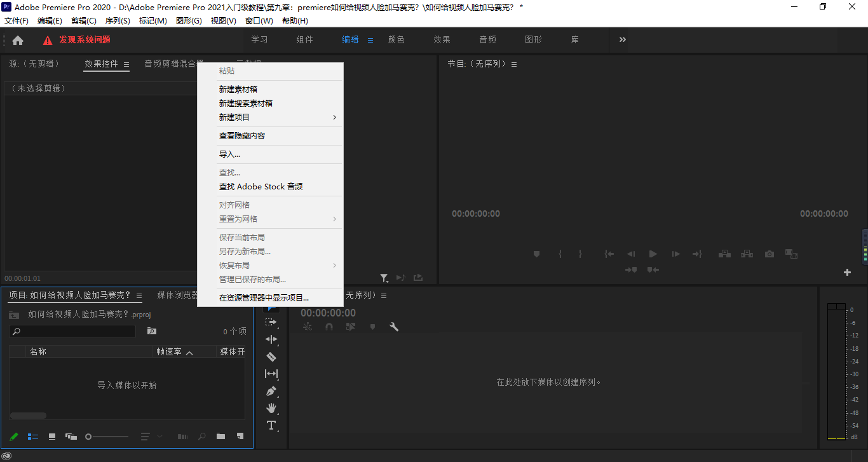The width and height of the screenshot is (868, 462).
Task: Select the Pen tool
Action: coord(271,391)
